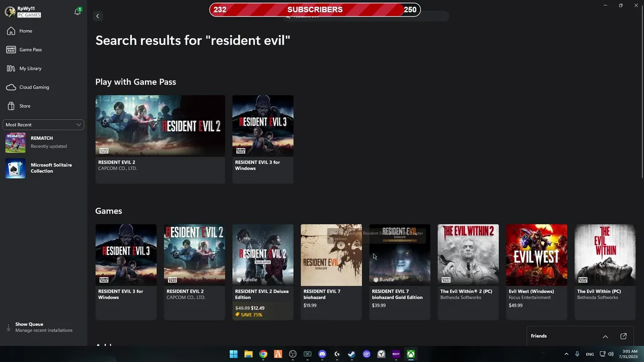
Task: Click the Xbox app taskbar icon
Action: click(x=411, y=354)
